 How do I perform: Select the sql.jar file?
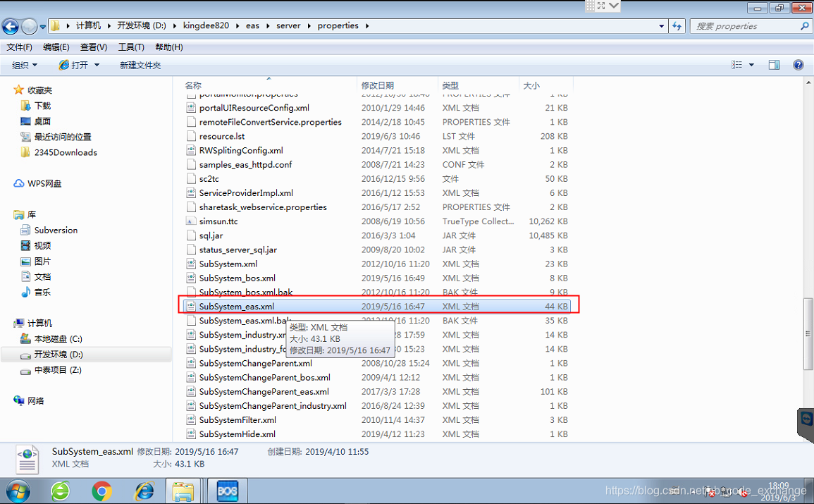[211, 235]
